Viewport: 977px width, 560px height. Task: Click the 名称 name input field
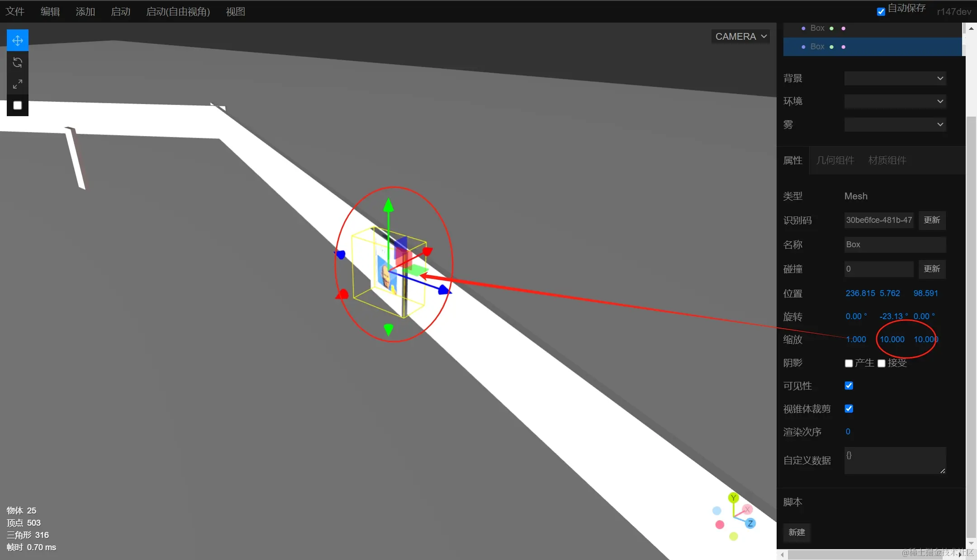895,245
